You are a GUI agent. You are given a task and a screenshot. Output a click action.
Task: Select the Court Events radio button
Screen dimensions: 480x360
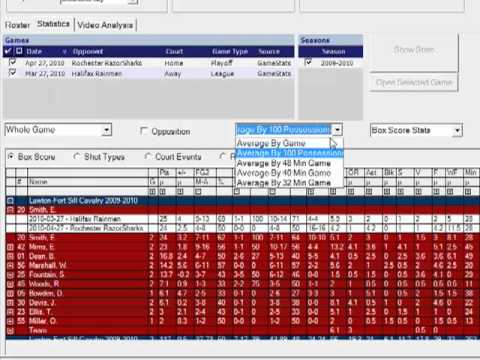pos(148,156)
